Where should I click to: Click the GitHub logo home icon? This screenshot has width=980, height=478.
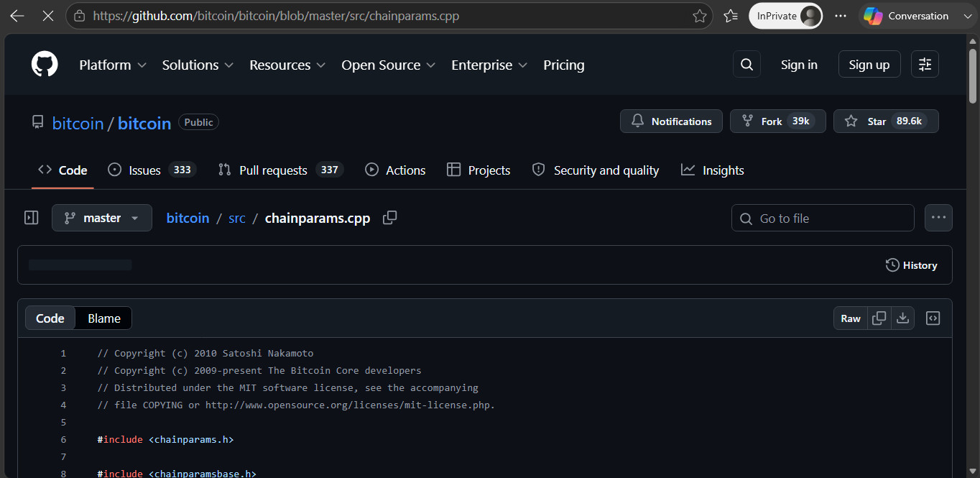(x=45, y=65)
